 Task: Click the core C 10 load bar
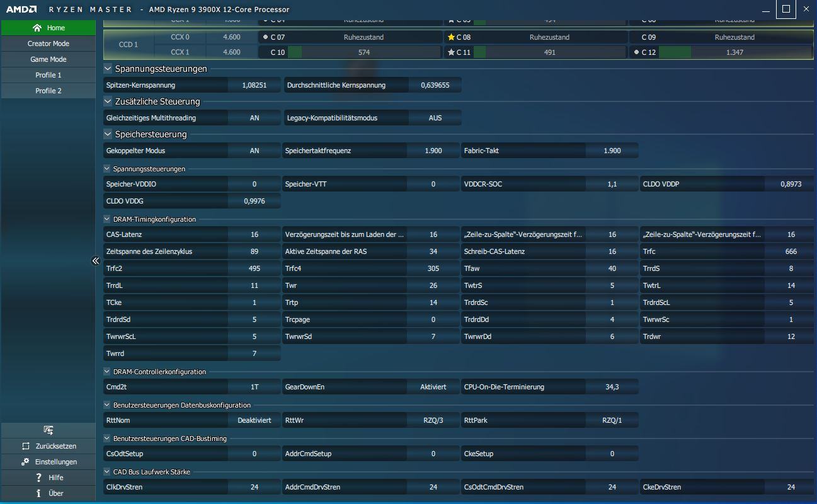click(x=364, y=52)
